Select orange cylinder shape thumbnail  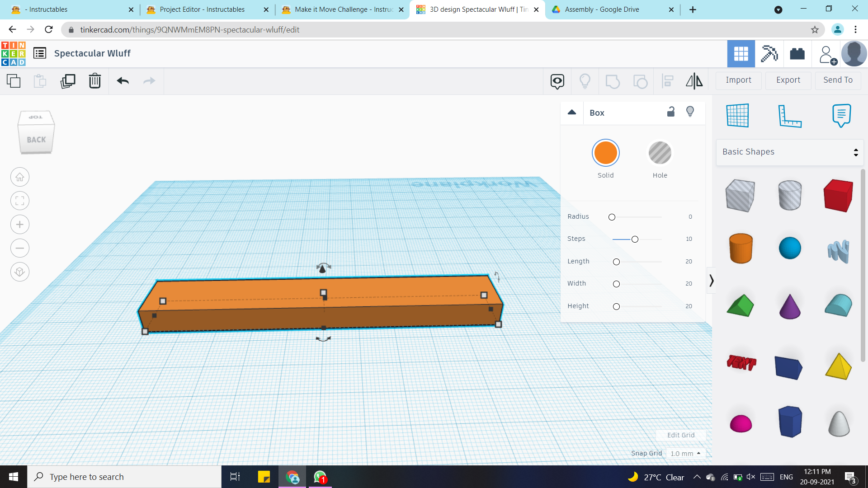[741, 248]
